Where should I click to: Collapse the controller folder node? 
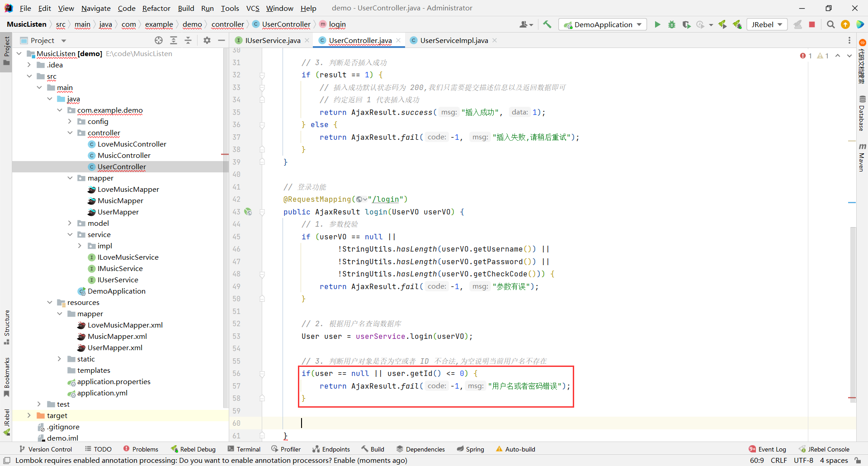coord(70,133)
